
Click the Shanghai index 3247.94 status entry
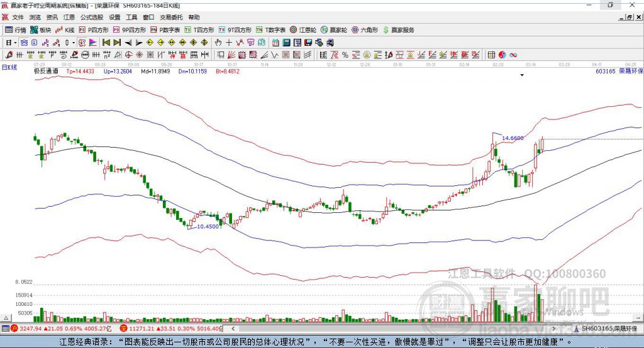tap(61, 329)
